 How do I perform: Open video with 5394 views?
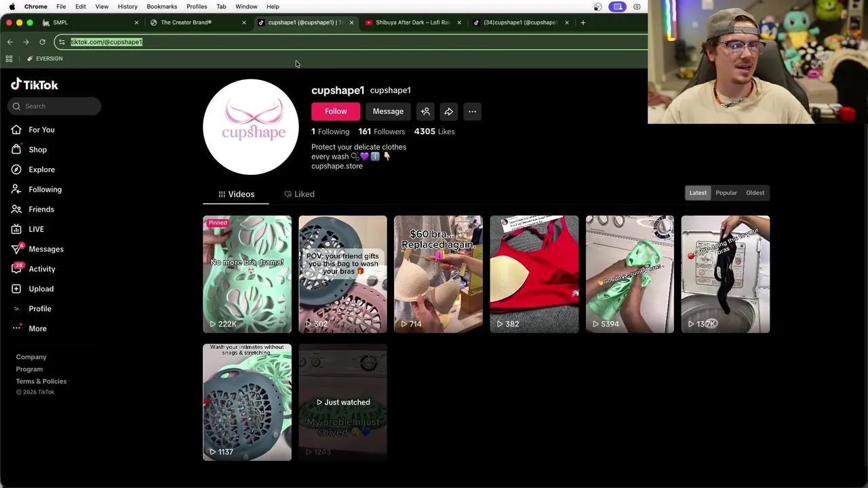[x=630, y=274]
